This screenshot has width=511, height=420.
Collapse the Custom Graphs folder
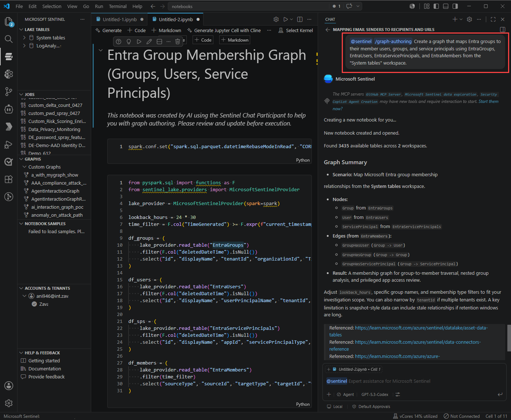(25, 167)
